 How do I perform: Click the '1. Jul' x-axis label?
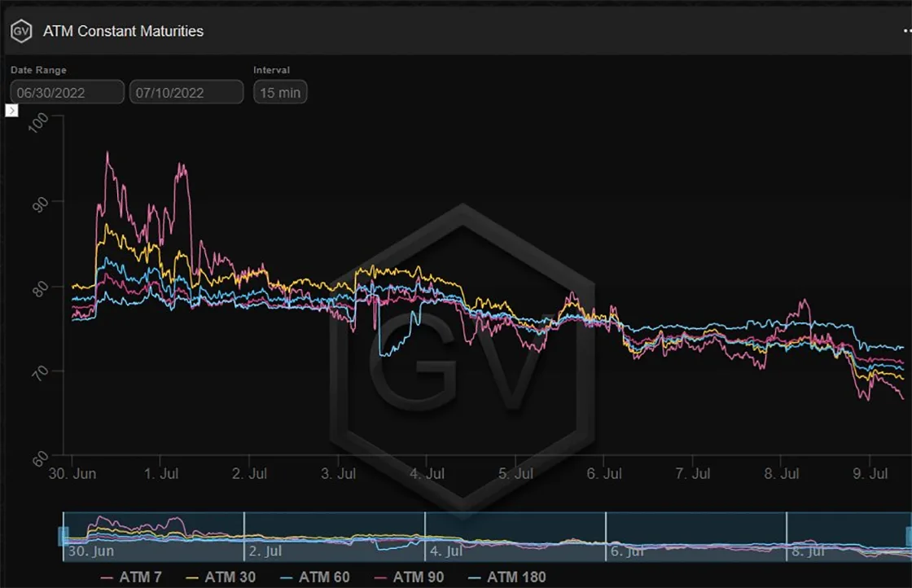coord(161,473)
